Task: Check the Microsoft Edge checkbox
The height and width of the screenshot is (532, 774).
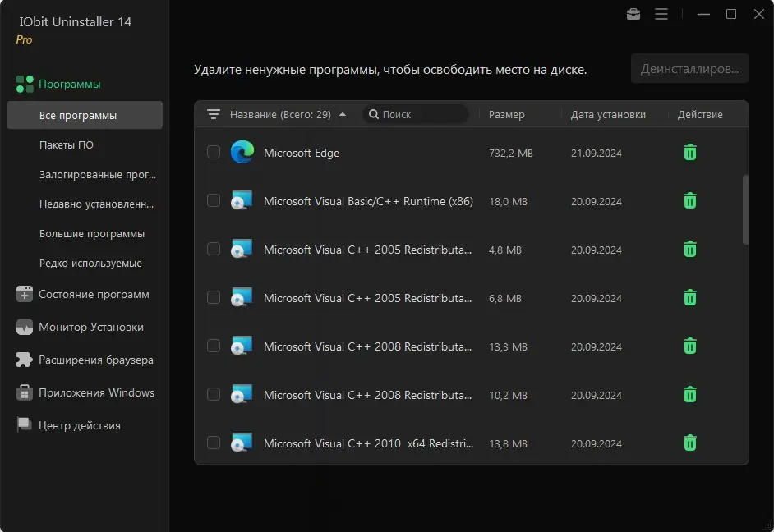Action: (x=213, y=152)
